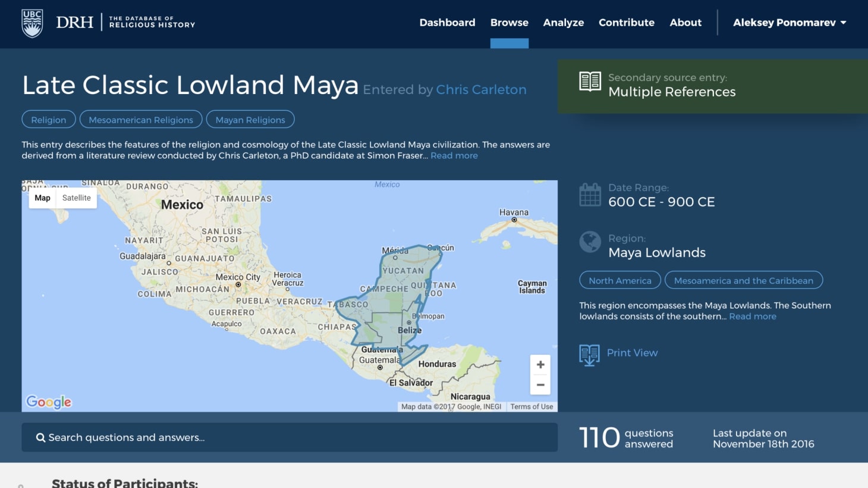This screenshot has width=868, height=488.
Task: Click Heroica Veracruz label on map
Action: [x=288, y=279]
